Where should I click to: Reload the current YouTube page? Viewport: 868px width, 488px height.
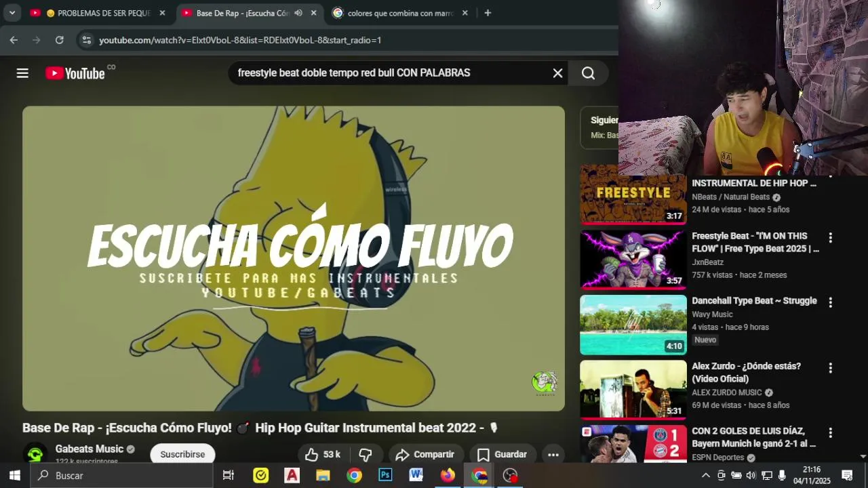(59, 40)
